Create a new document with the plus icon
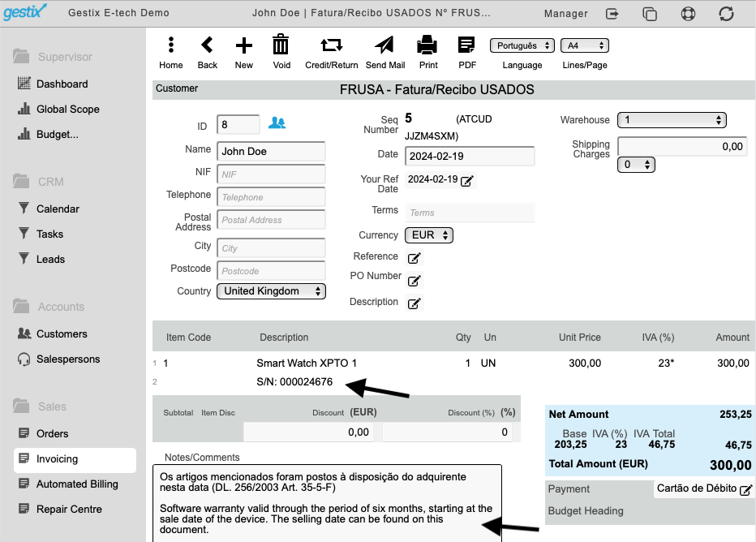Screen dimensions: 756x542 244,45
